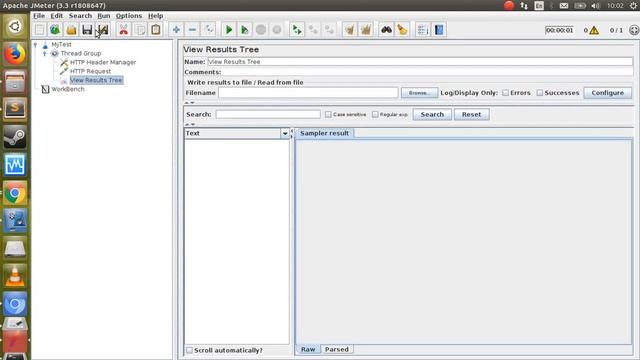Open the Text renderer dropdown
Screen dimensions: 640x360
[x=285, y=133]
